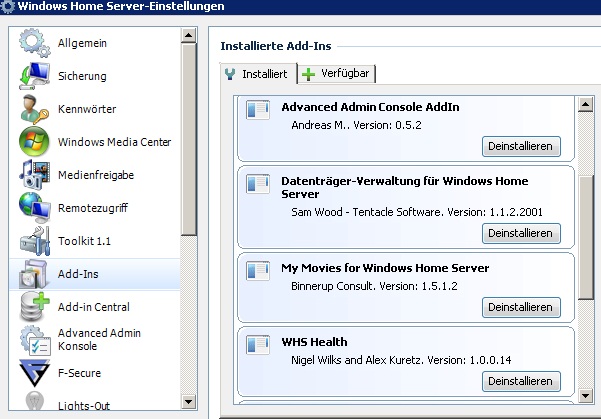Open Windows Media Center settings
601x419 pixels.
95,142
